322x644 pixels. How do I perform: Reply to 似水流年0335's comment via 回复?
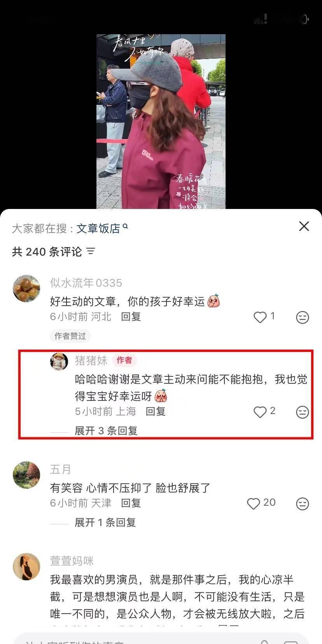point(131,317)
